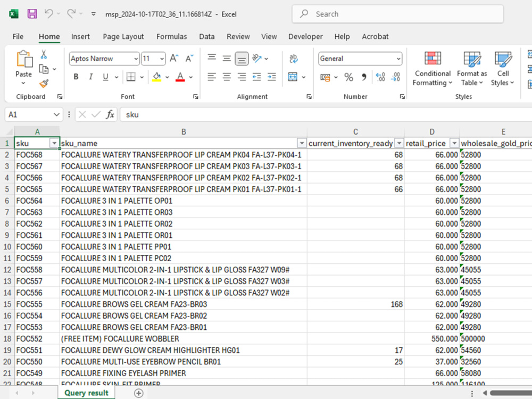Decrease indent in cell
532x399 pixels.
[x=257, y=77]
